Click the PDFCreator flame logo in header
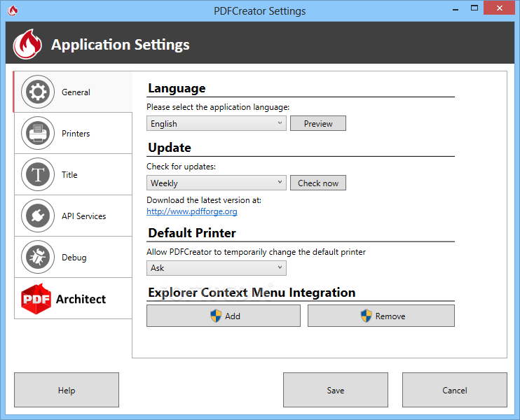Viewport: 520px width, 420px height. (x=27, y=44)
